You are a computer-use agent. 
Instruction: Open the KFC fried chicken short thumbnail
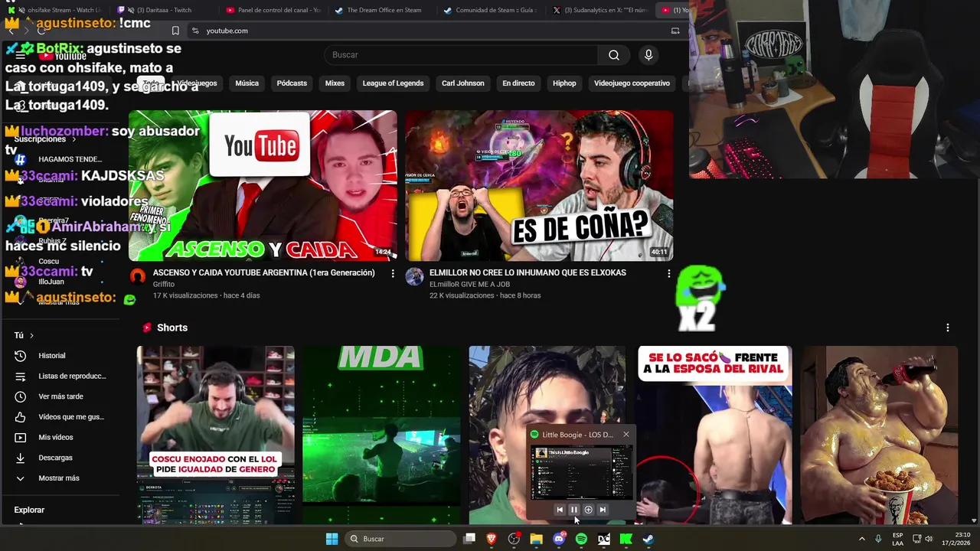click(880, 435)
